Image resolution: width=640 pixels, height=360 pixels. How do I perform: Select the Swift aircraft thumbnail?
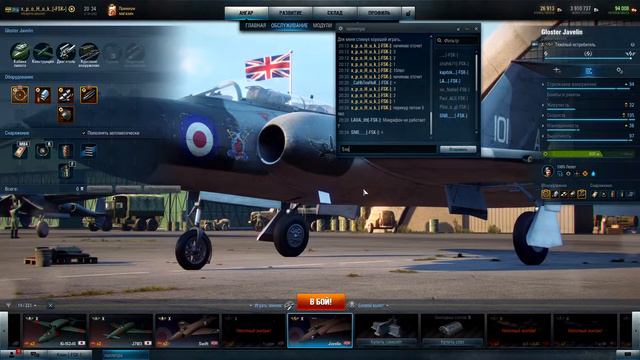[x=187, y=331]
